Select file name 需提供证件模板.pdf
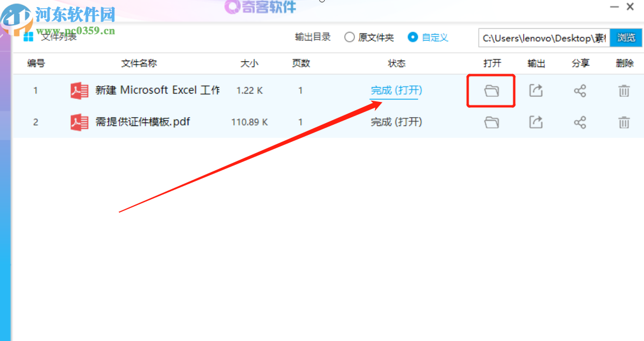The image size is (644, 341). click(142, 121)
